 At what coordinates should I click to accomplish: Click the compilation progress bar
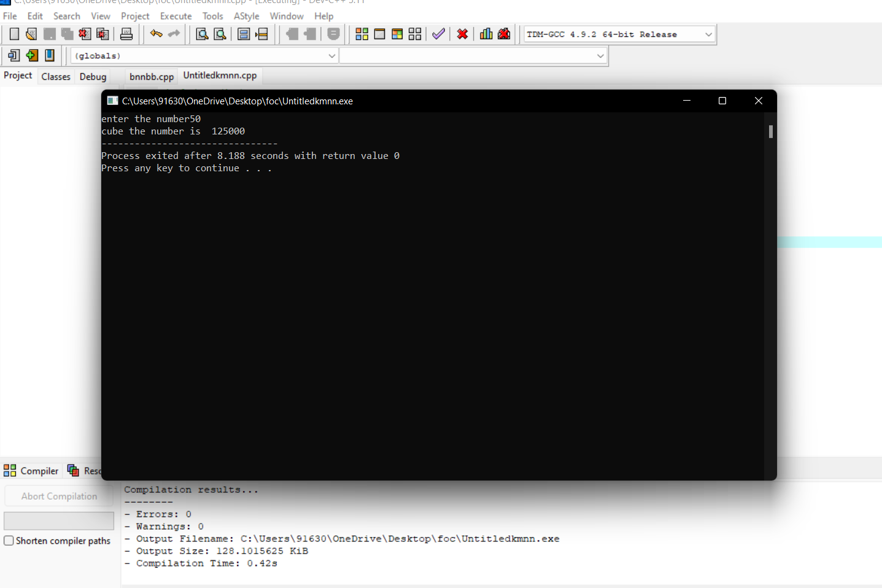pyautogui.click(x=58, y=520)
